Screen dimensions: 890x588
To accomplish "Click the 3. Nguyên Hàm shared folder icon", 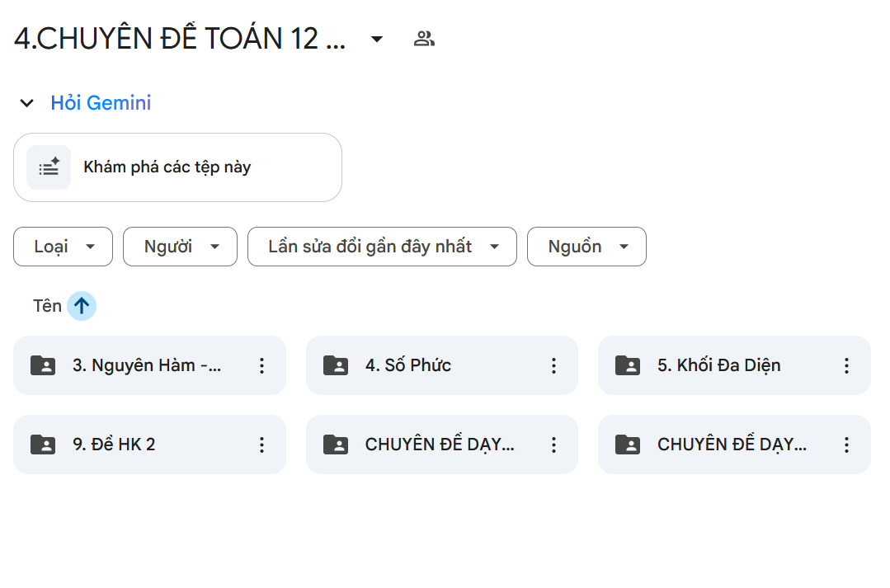I will click(x=43, y=365).
